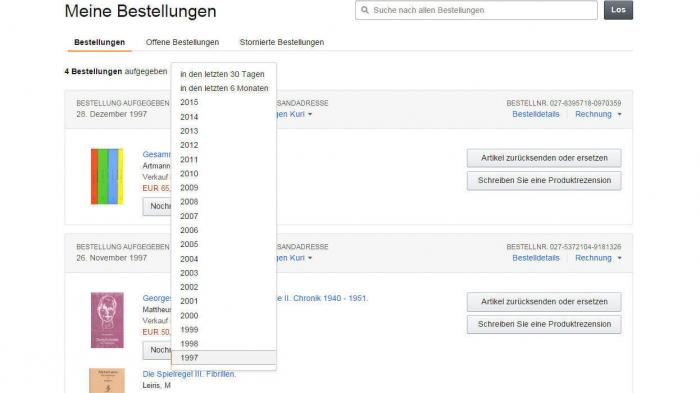This screenshot has height=393, width=700.
Task: Choose year 2005 from the dropdown list
Action: [224, 244]
